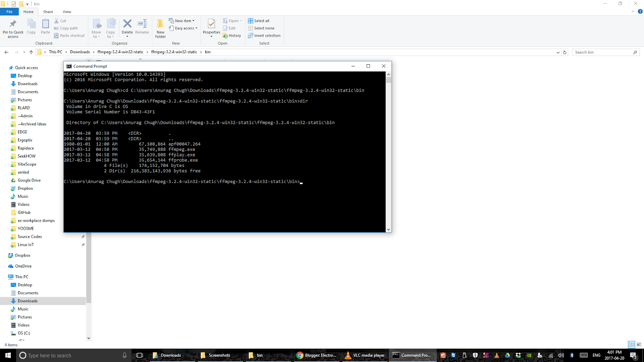Select the Home ribbon tab
This screenshot has width=644, height=362.
pyautogui.click(x=29, y=12)
